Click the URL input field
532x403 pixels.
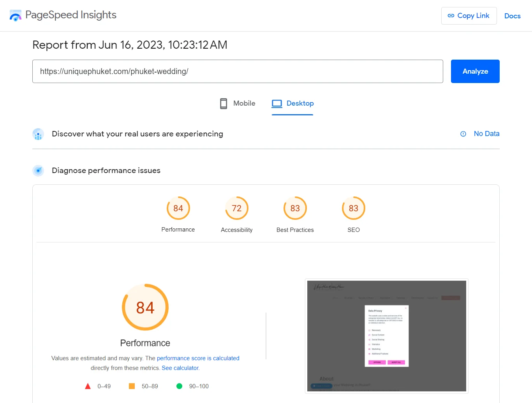click(238, 71)
